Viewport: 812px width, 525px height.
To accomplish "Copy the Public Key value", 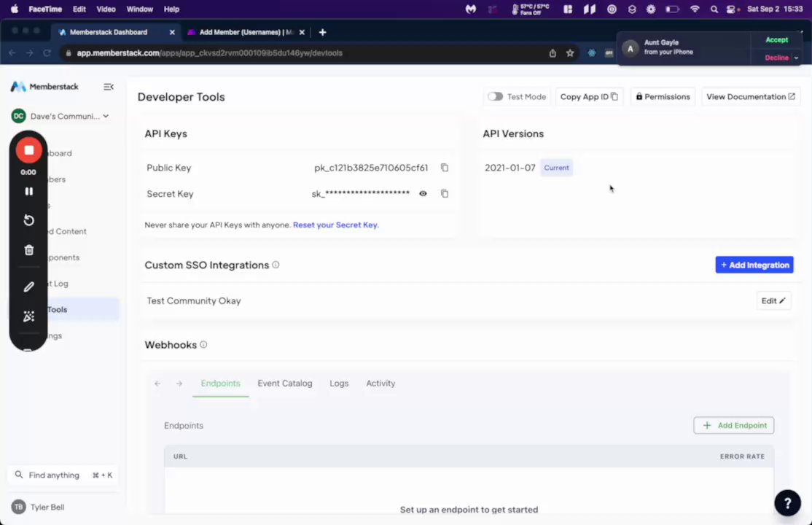I will click(445, 168).
